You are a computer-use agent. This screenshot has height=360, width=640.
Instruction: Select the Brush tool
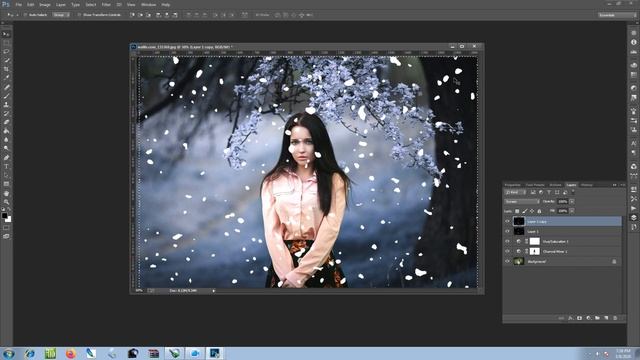pyautogui.click(x=6, y=96)
